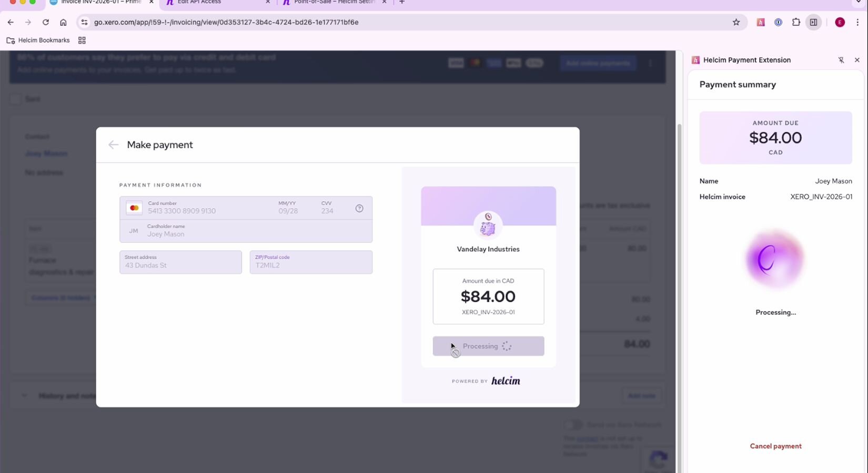Open the 1Password extension icon

pyautogui.click(x=778, y=22)
